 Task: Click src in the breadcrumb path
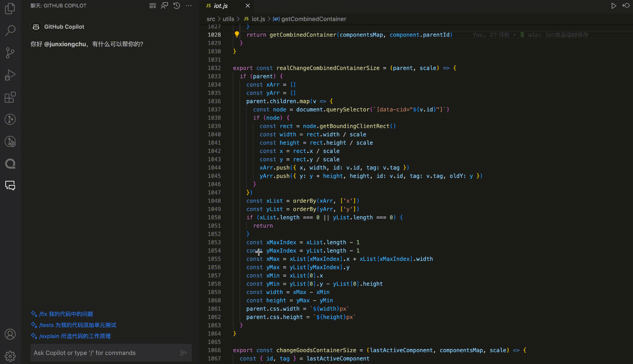coord(211,19)
